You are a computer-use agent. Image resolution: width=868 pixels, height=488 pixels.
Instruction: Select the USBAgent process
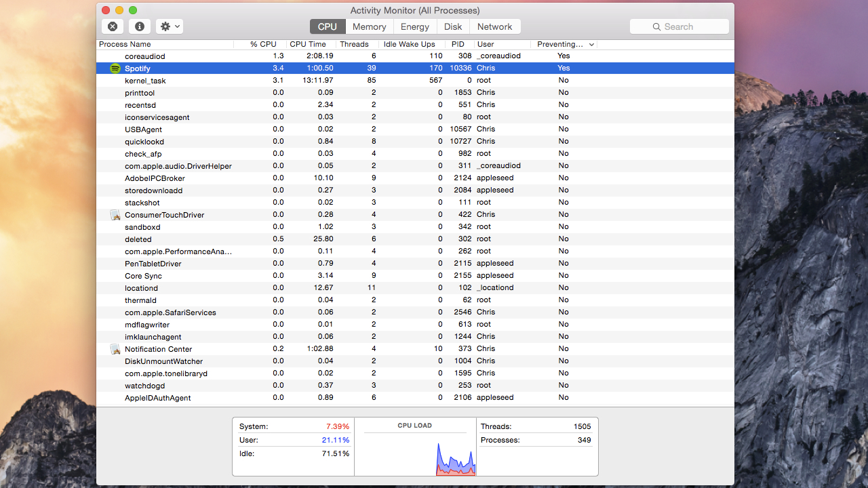pos(144,129)
